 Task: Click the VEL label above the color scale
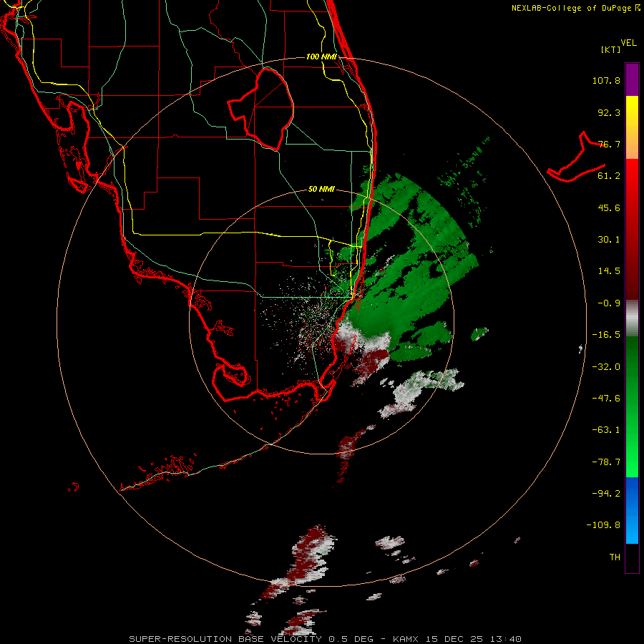[628, 43]
